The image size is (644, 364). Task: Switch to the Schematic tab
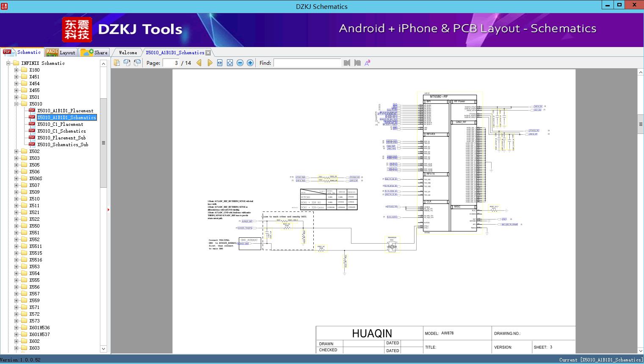point(22,52)
